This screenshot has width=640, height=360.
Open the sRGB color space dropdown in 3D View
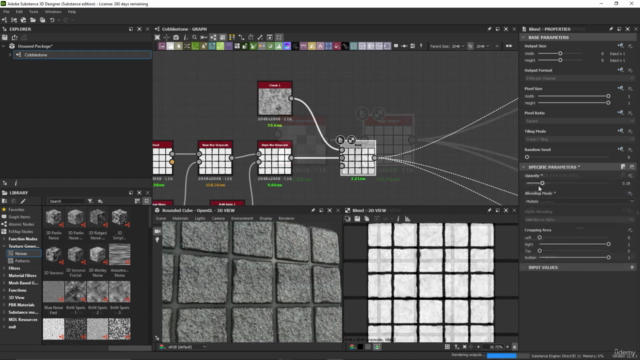tap(187, 347)
